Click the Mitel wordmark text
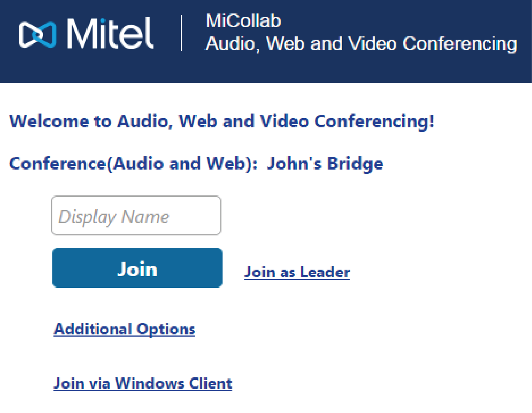This screenshot has width=532, height=413. point(110,33)
